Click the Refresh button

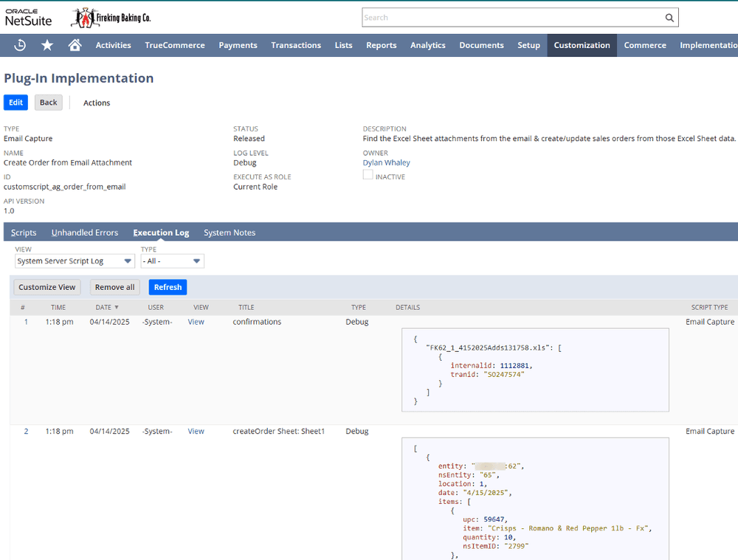click(168, 287)
